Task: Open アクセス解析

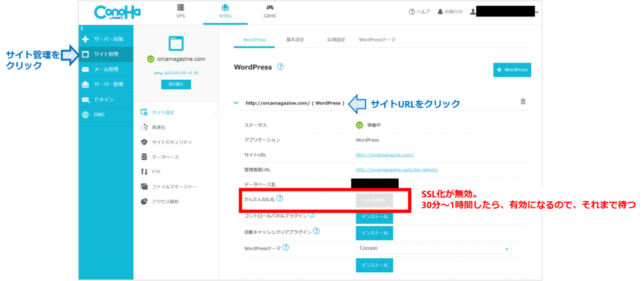Action: coord(165,202)
